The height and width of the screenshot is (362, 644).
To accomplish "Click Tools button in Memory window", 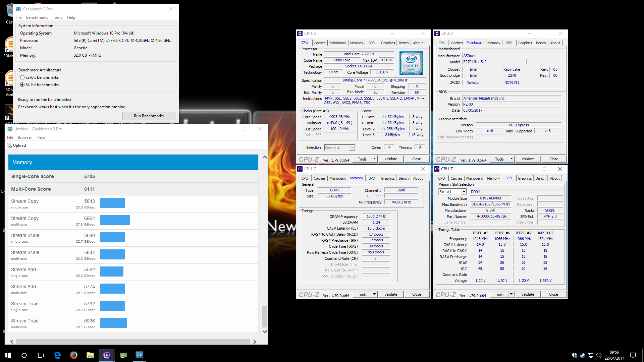I will [362, 295].
